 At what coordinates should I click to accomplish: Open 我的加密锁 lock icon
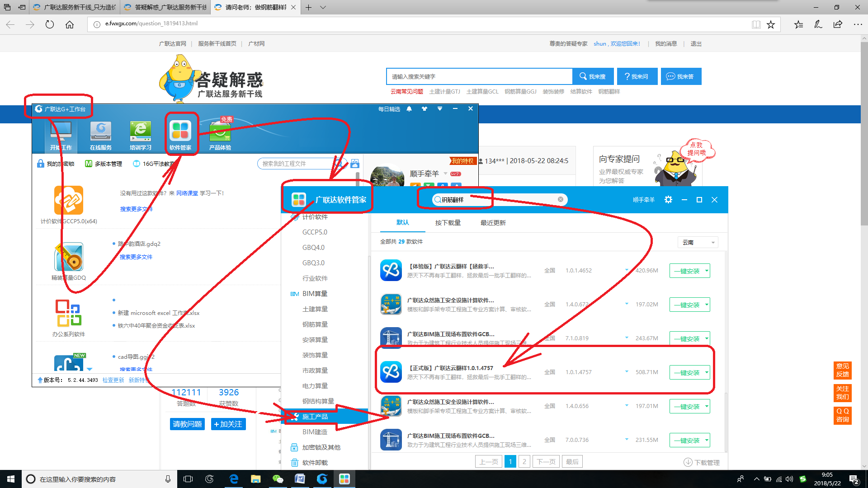[41, 164]
